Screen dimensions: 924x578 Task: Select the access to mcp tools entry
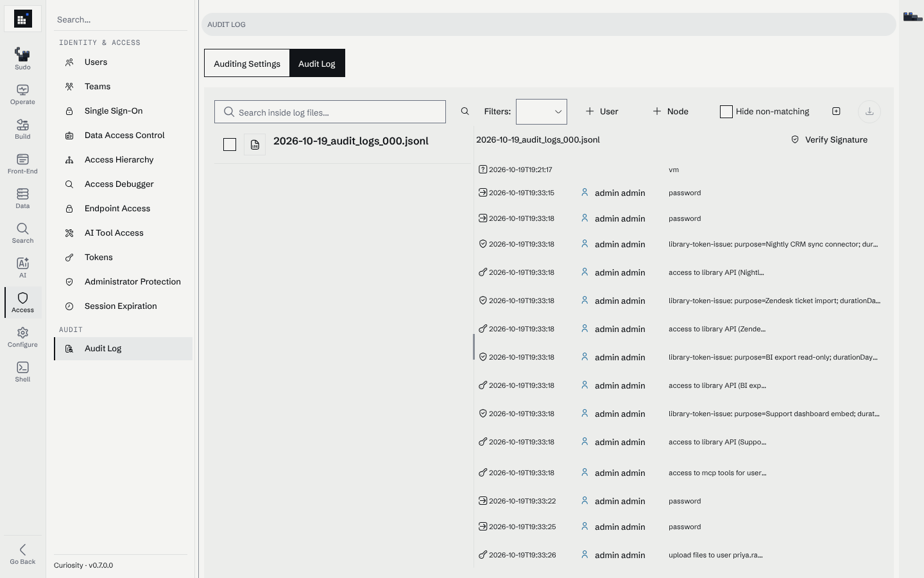(680, 473)
